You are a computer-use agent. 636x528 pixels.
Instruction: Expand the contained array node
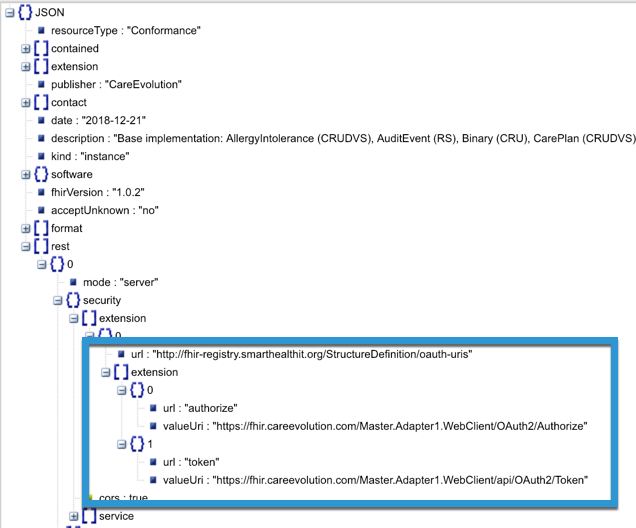point(26,49)
